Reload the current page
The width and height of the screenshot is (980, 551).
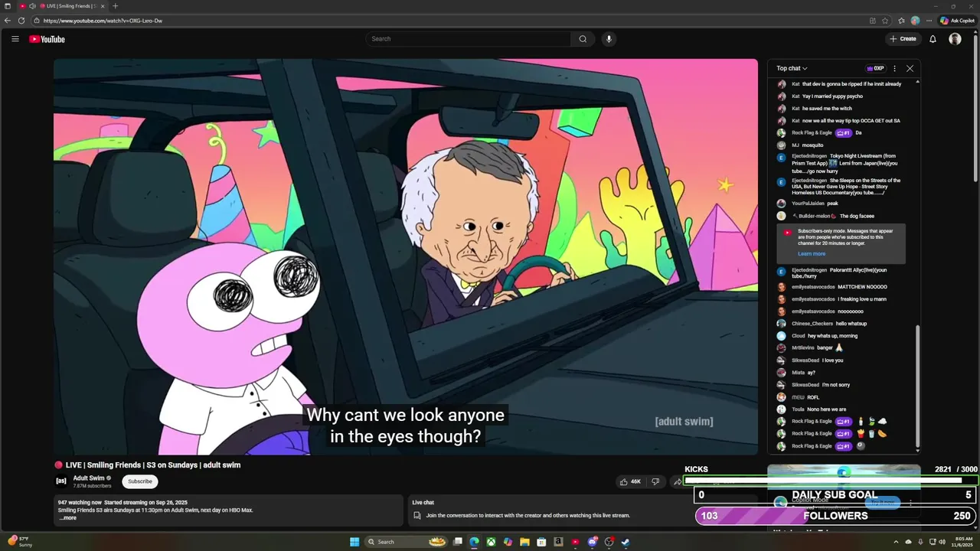(21, 21)
